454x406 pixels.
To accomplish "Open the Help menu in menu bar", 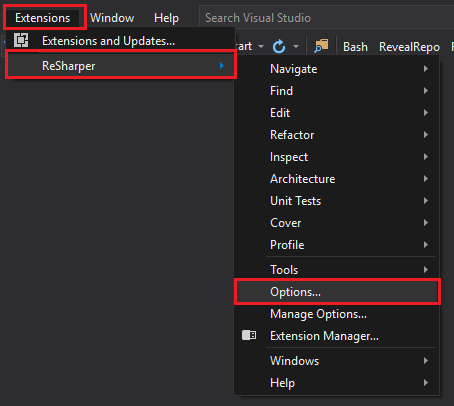I will [166, 18].
